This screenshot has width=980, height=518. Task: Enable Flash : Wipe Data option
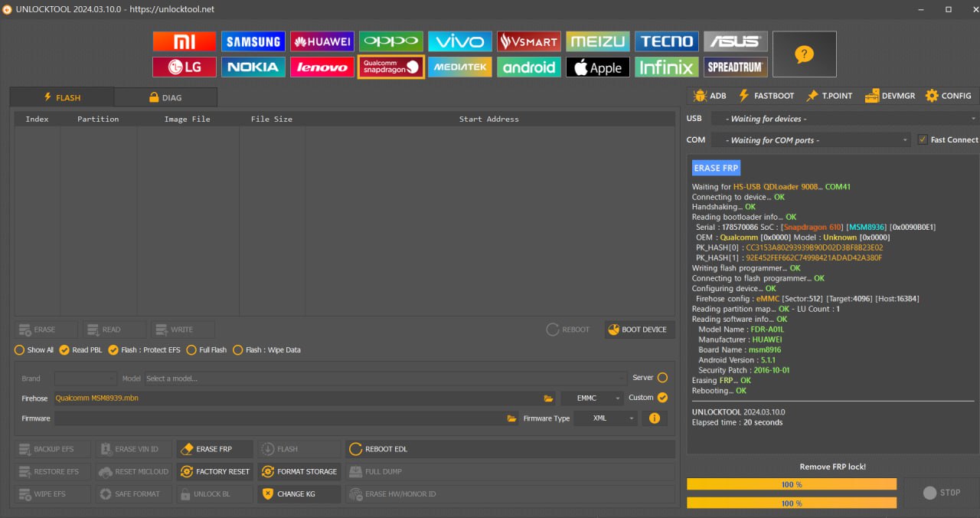click(266, 350)
